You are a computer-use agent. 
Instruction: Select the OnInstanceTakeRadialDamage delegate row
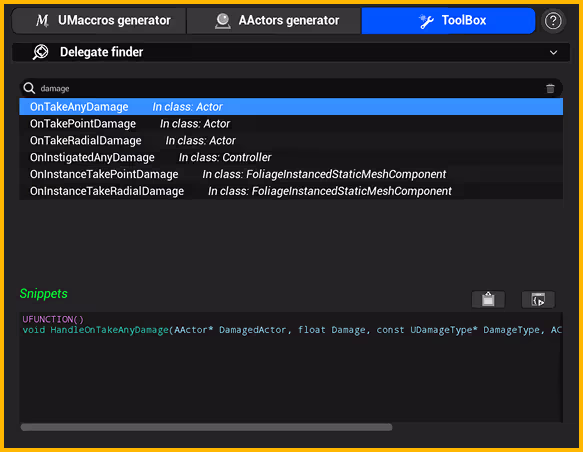pos(291,191)
